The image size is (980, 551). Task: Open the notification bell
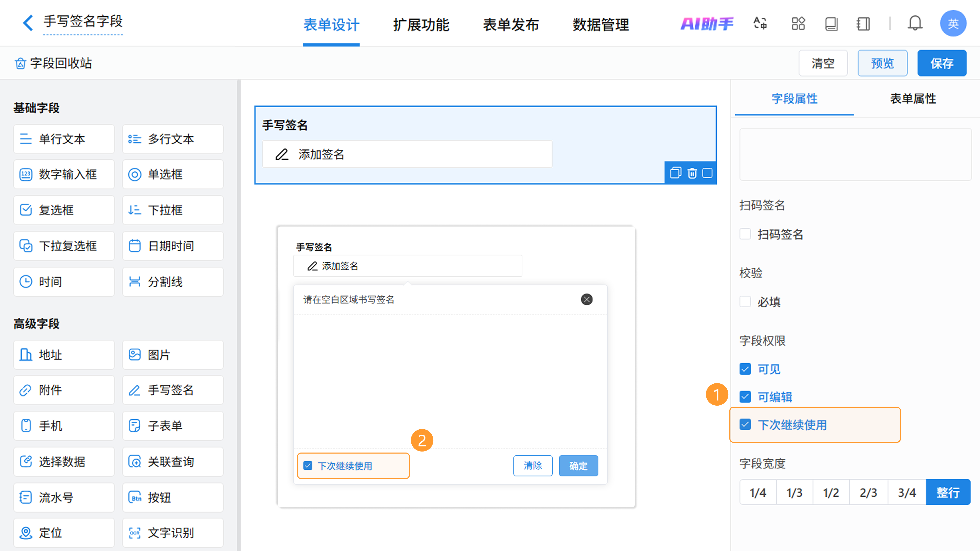coord(915,23)
